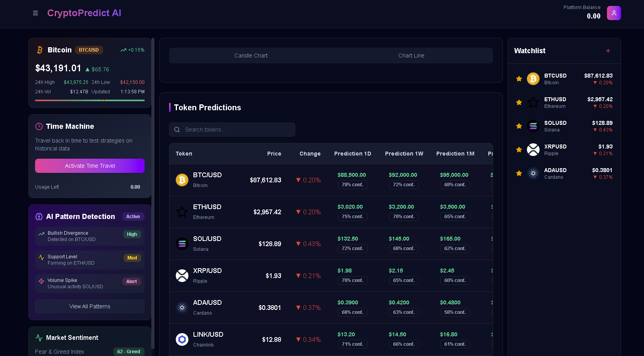Screen dimensions: 644x356
Task: Click the ADA/USD token icon in table
Action: tap(182, 308)
